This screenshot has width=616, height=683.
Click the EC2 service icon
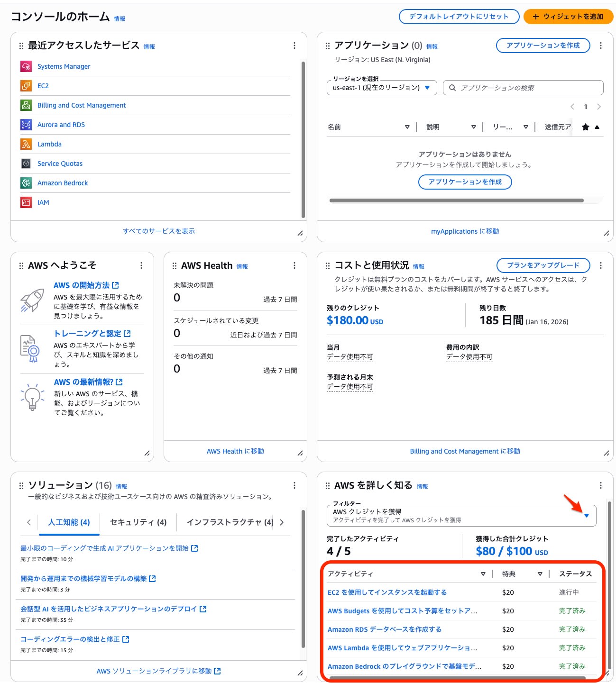tap(26, 86)
